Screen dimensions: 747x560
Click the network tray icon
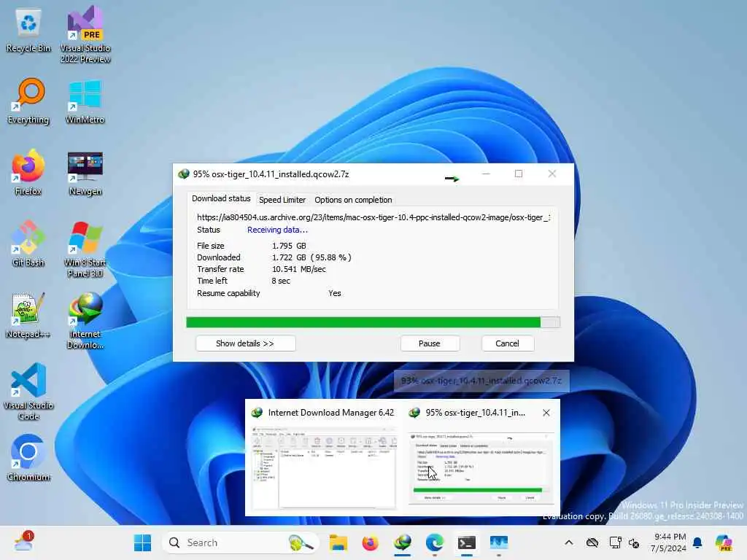point(615,542)
